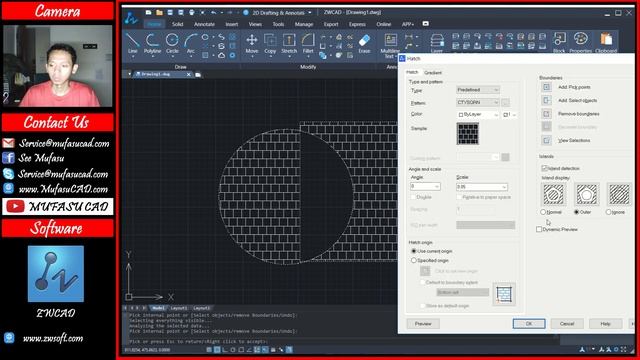
Task: Open the pattern browse button beside CTYSGRN
Action: pos(505,102)
